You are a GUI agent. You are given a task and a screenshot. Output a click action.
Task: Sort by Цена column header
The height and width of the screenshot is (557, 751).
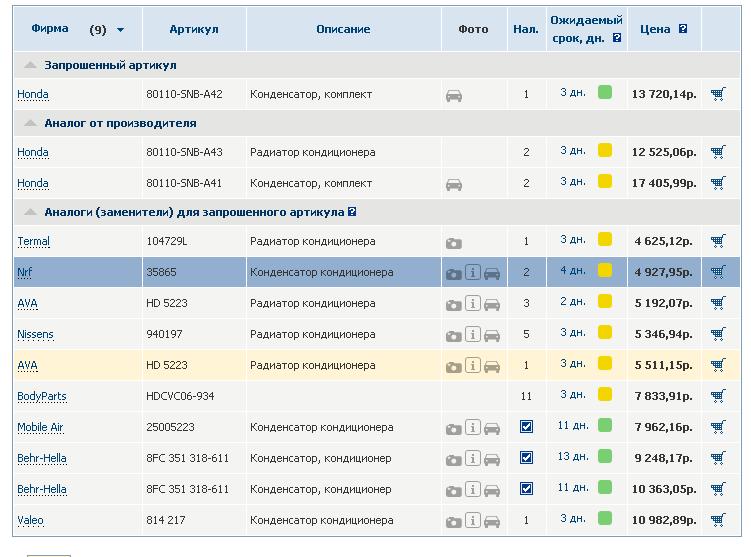pyautogui.click(x=655, y=29)
